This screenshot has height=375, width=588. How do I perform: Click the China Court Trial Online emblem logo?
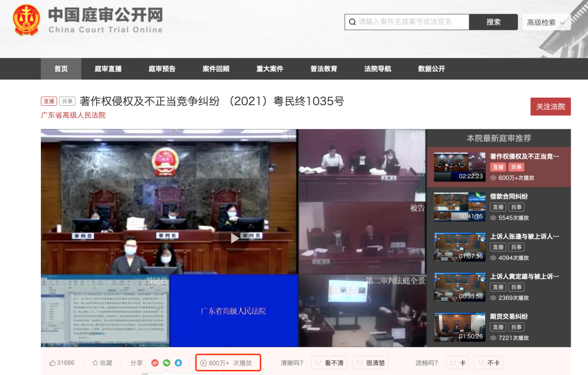click(26, 20)
